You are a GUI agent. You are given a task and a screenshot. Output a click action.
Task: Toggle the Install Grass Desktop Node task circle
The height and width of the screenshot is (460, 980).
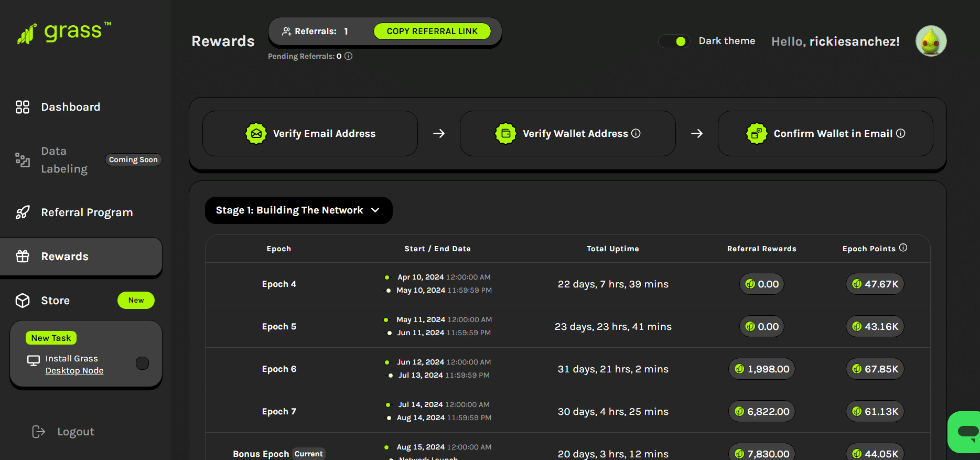(142, 363)
